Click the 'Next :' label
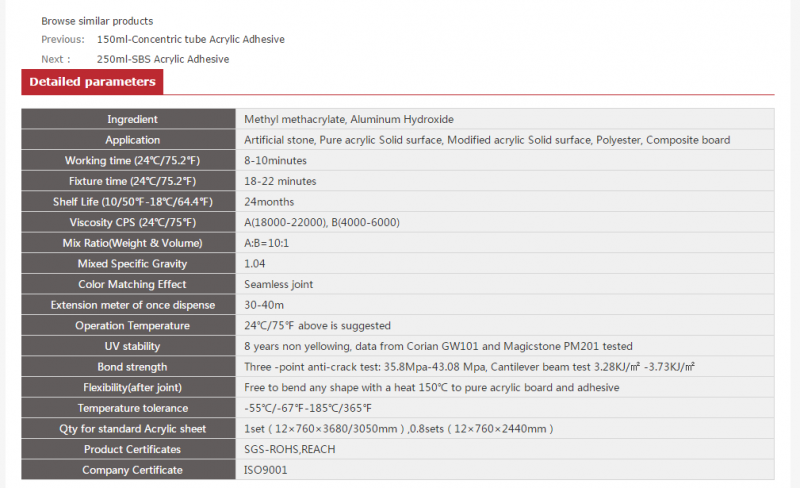This screenshot has height=488, width=800. 56,59
